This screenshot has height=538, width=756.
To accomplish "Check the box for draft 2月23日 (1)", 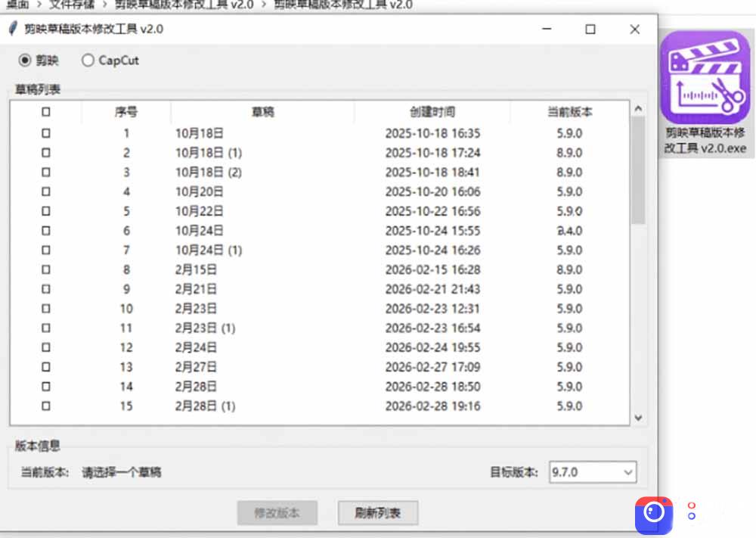I will point(46,328).
